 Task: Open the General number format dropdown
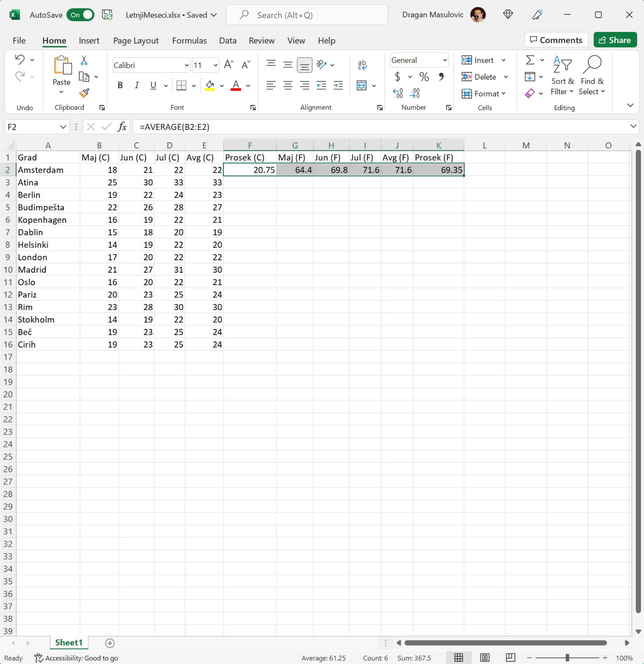click(444, 60)
